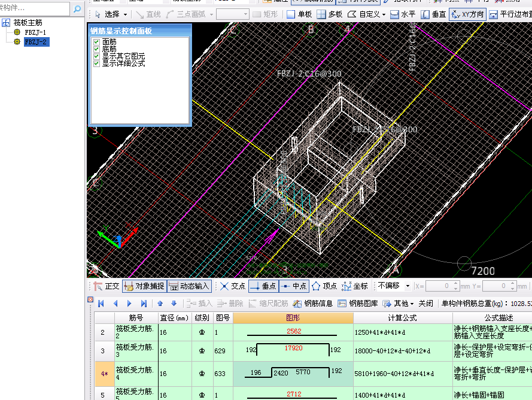Close the rebar edit panel
Image resolution: width=532 pixels, height=400 pixels.
tap(90, 299)
